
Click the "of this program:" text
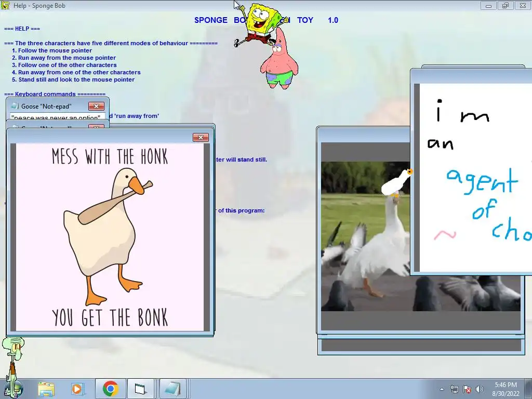(241, 211)
